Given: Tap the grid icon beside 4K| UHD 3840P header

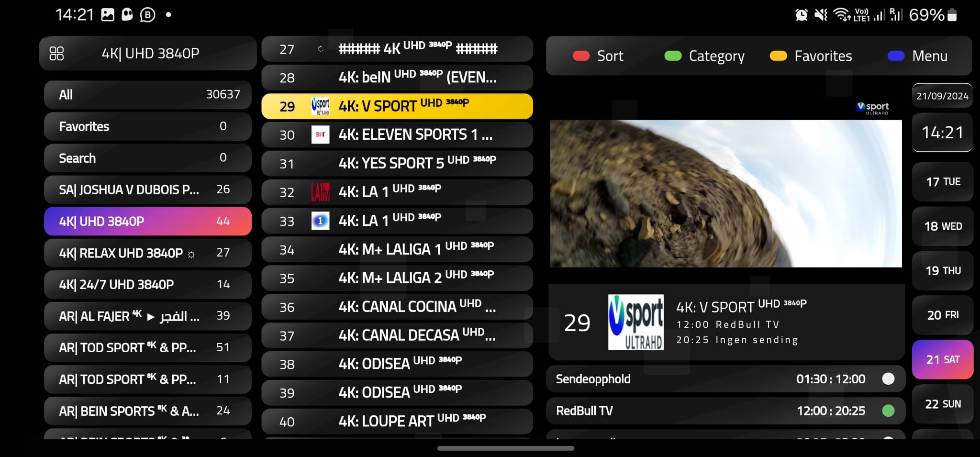Looking at the screenshot, I should pyautogui.click(x=56, y=54).
